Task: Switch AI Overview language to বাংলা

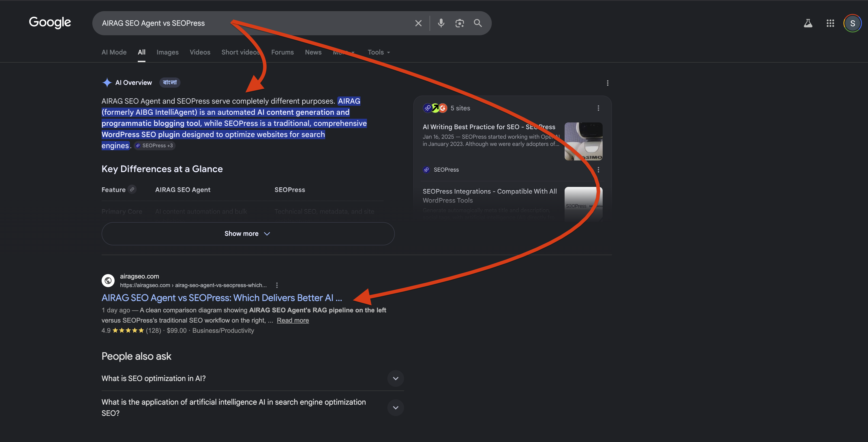Action: tap(170, 83)
